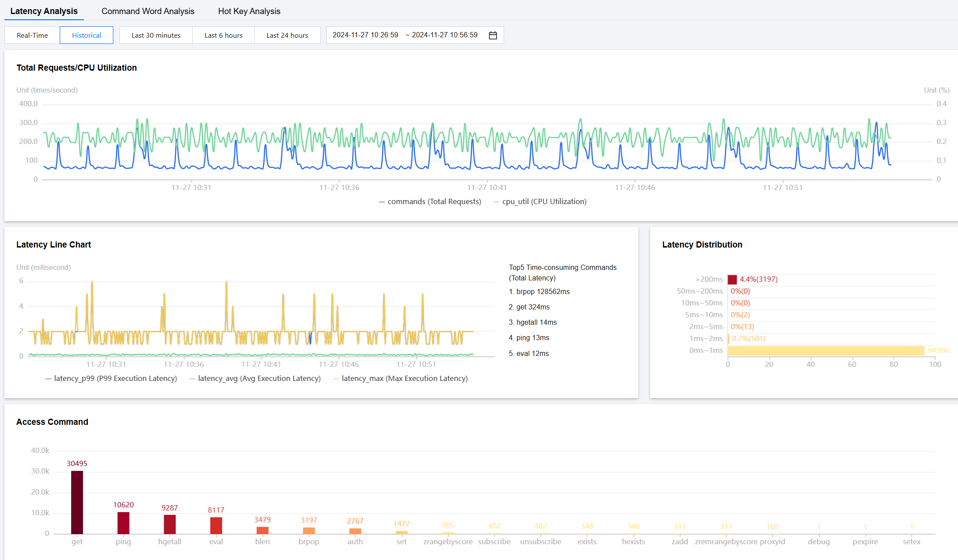Switch to Real-Time mode
Viewport: 958px width, 560px height.
(32, 35)
